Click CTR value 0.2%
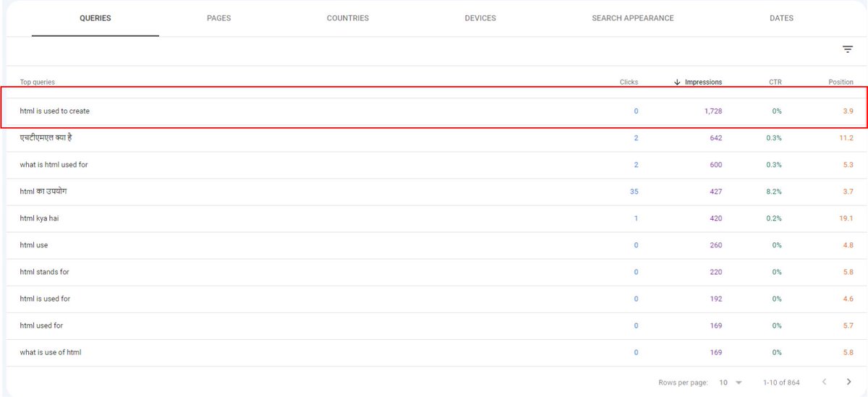The image size is (868, 397). point(774,218)
